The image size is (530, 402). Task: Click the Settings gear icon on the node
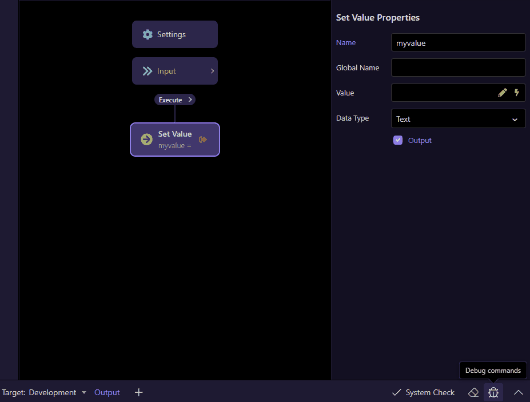coord(147,34)
